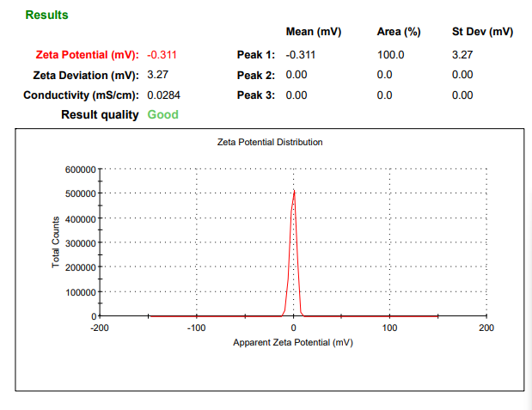
Task: Click the green Results heading
Action: (46, 15)
